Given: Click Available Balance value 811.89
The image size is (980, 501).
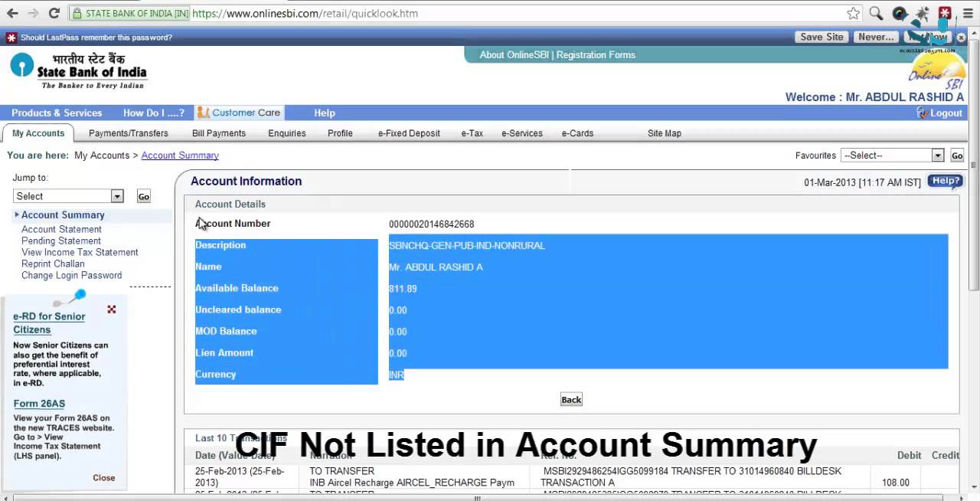Looking at the screenshot, I should point(403,289).
